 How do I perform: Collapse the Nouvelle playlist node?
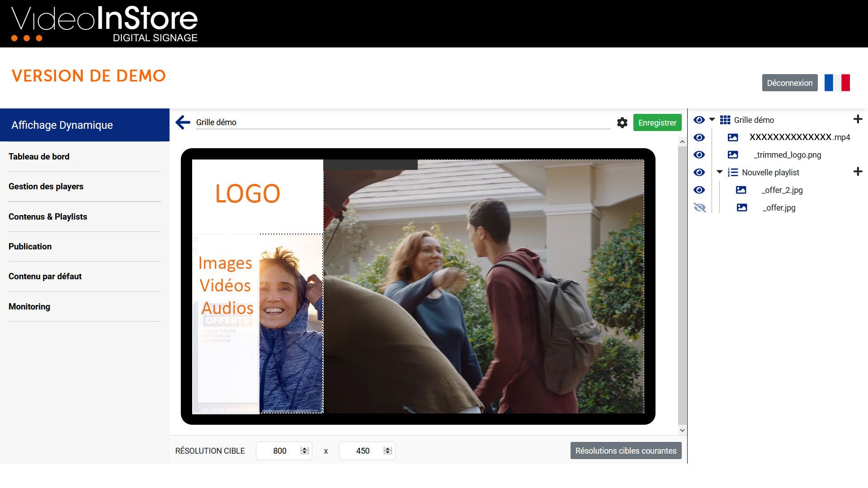[x=720, y=172]
